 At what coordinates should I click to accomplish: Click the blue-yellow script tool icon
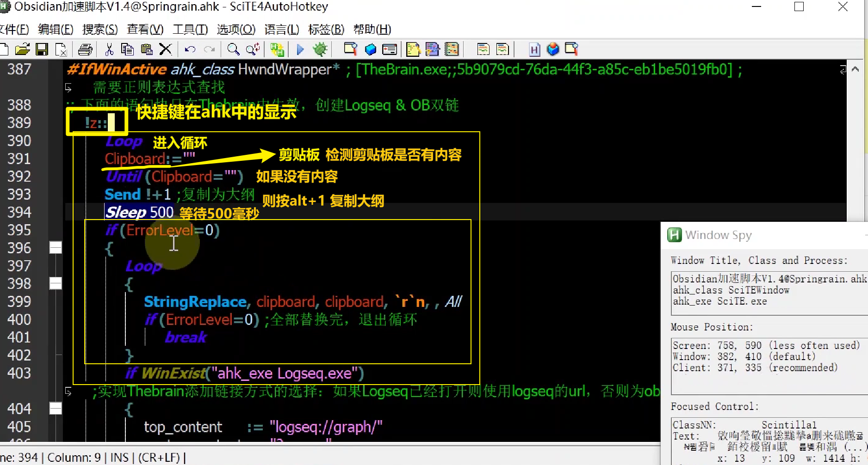tap(432, 49)
